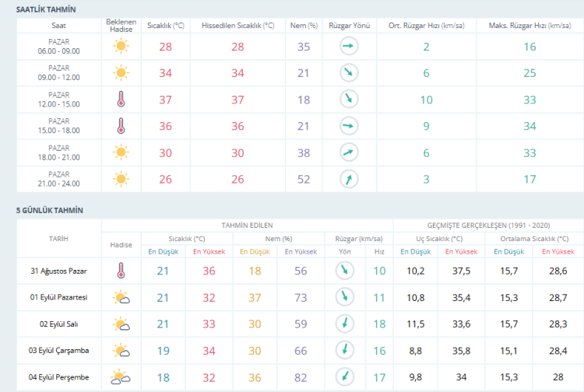
Task: Click the 5 GÜNLÜK TAHMİN heading
Action: (x=49, y=210)
